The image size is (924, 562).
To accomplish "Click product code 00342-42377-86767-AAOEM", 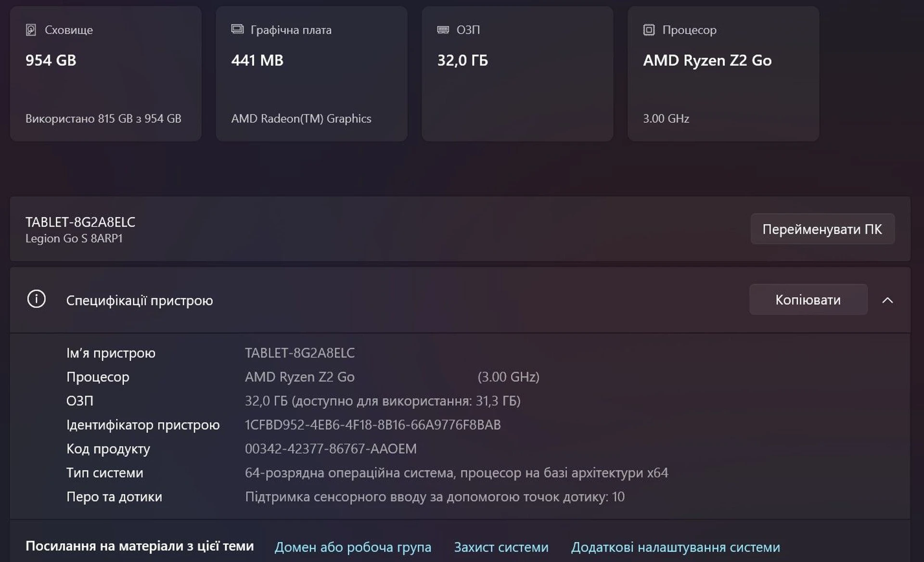I will (331, 448).
